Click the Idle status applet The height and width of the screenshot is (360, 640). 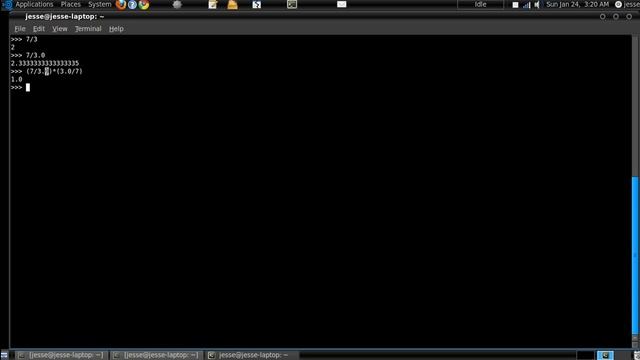click(x=480, y=4)
